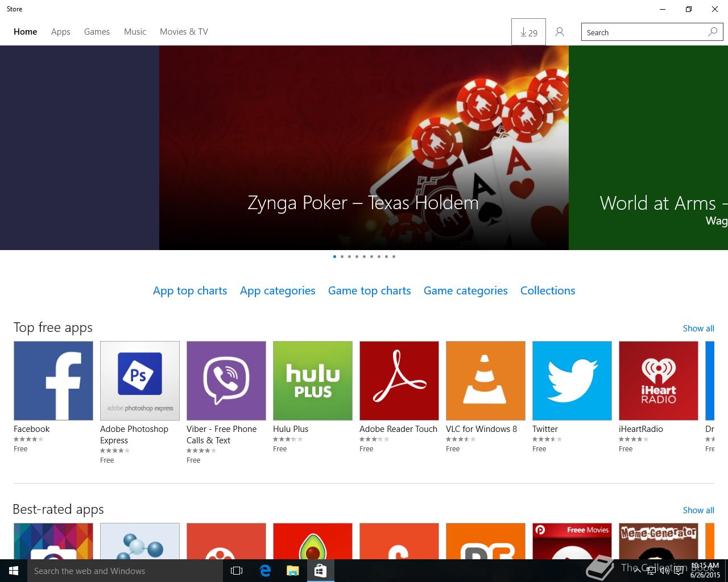Open the molecule app tile in Best-rated apps
The height and width of the screenshot is (582, 728).
click(x=140, y=541)
